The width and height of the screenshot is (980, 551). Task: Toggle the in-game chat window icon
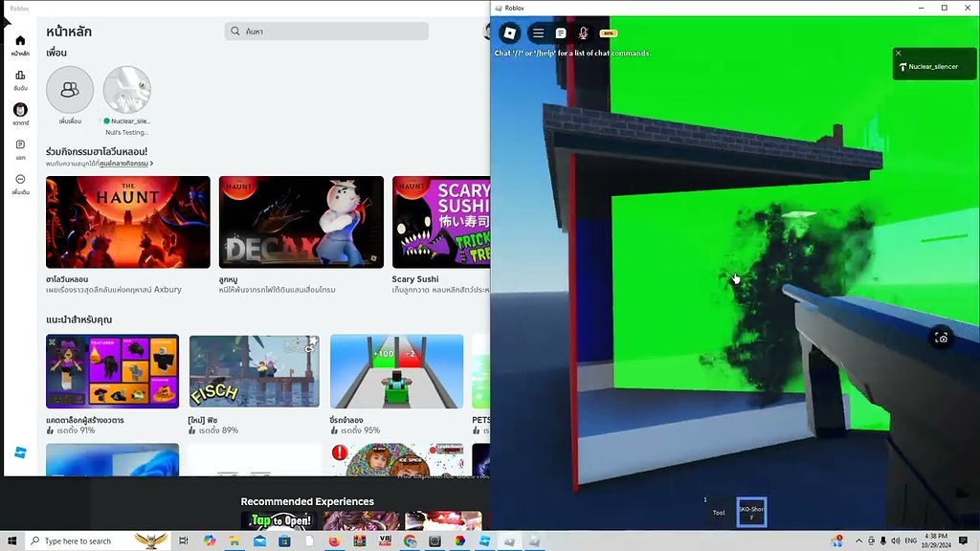pos(561,33)
